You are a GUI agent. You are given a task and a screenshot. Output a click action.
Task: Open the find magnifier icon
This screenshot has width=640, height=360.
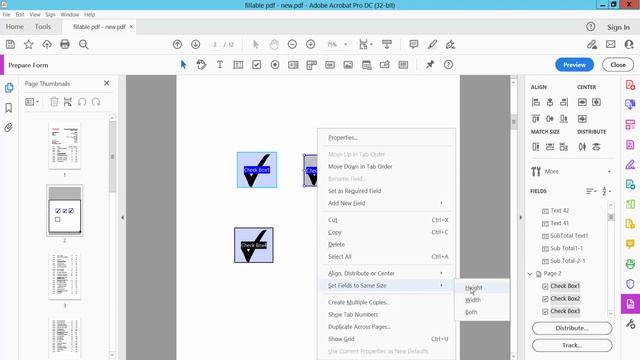84,44
